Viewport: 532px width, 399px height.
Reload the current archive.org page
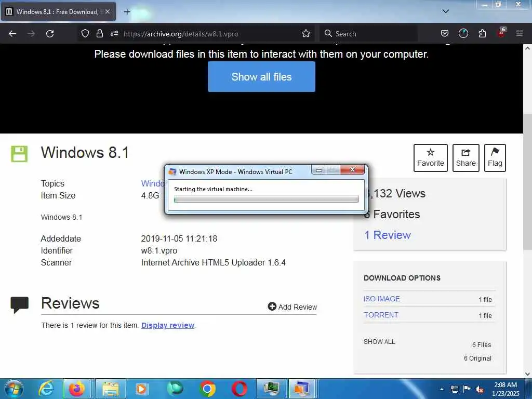point(50,34)
